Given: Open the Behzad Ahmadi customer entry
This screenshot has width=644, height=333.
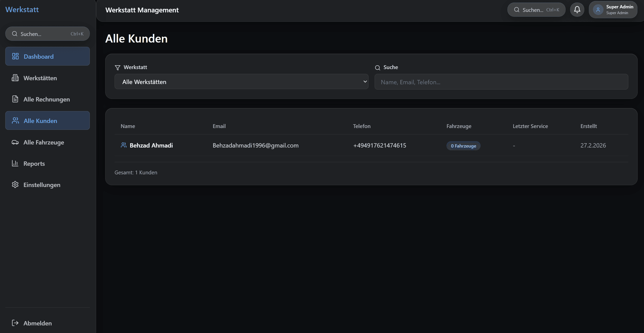Looking at the screenshot, I should (151, 145).
